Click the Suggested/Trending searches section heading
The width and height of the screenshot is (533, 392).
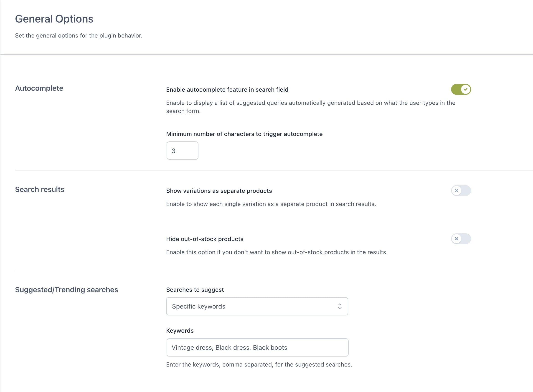[x=66, y=290]
